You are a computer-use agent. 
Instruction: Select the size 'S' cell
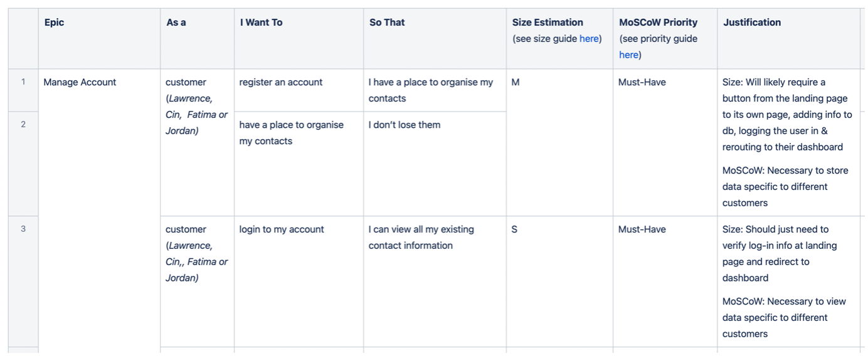point(560,281)
